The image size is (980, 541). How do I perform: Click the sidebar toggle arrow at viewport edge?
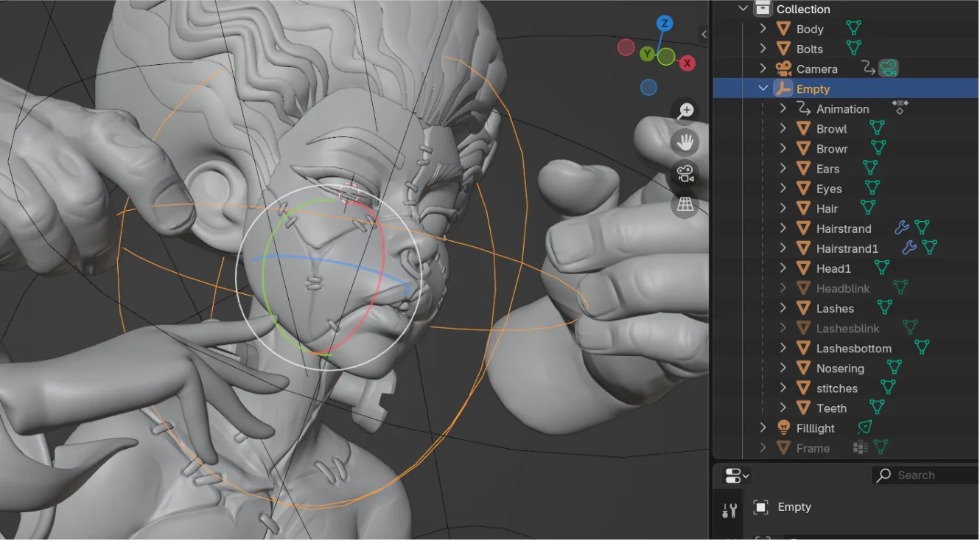(704, 34)
